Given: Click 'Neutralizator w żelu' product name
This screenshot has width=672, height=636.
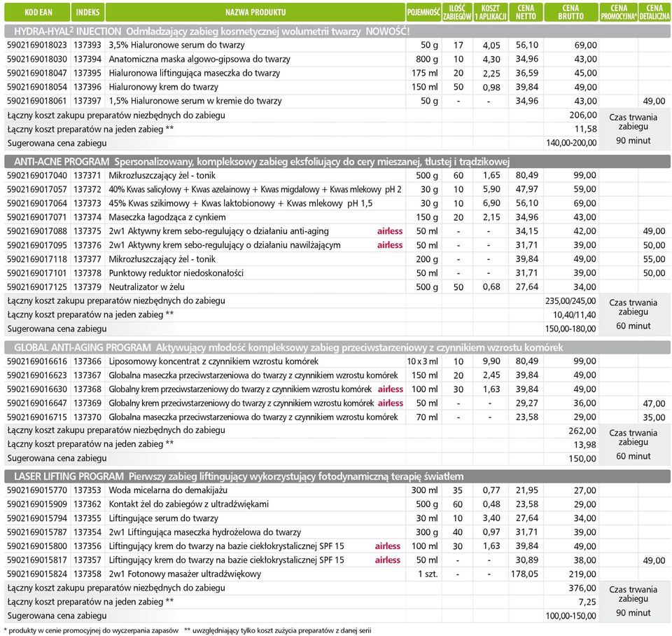Looking at the screenshot, I should click(x=146, y=287).
